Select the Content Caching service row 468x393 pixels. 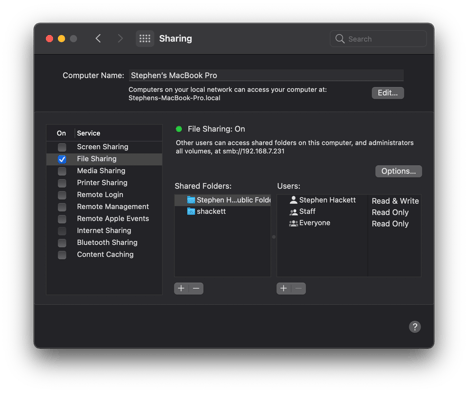[104, 255]
